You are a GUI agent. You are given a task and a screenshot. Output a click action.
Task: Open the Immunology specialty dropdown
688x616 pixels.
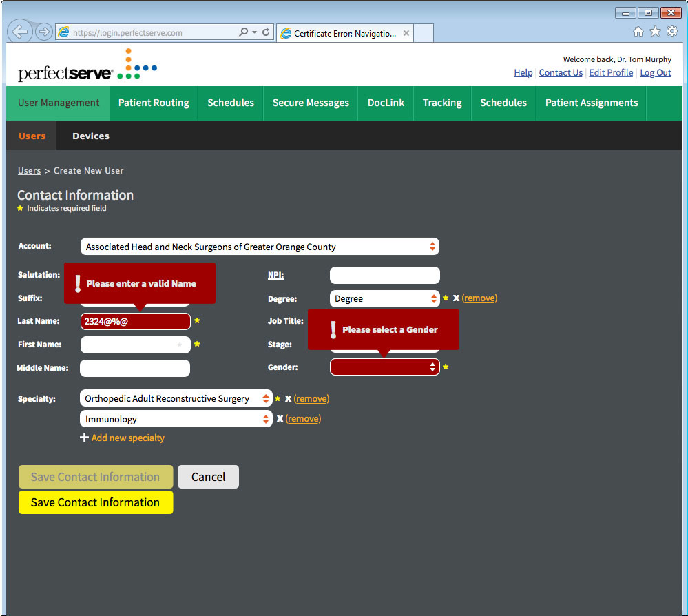pyautogui.click(x=176, y=419)
